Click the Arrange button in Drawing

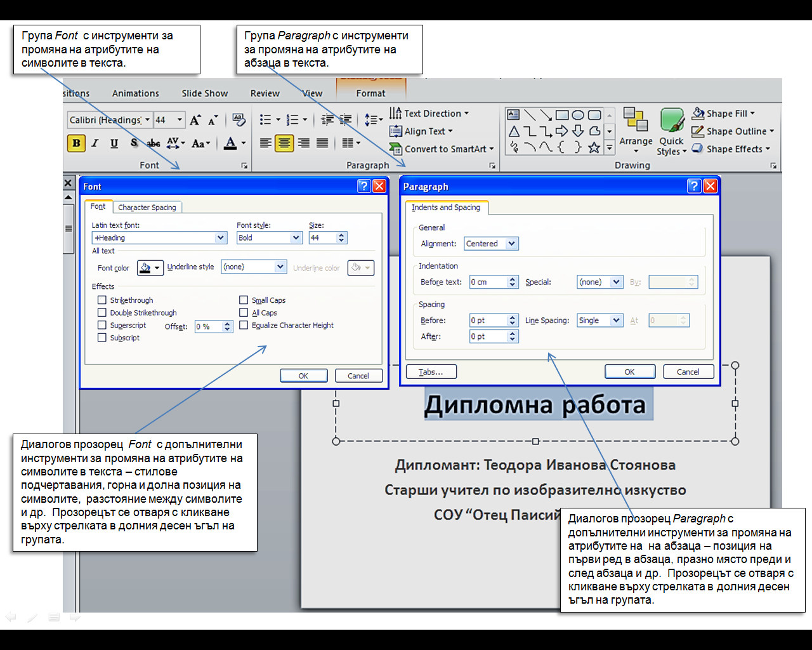(636, 131)
